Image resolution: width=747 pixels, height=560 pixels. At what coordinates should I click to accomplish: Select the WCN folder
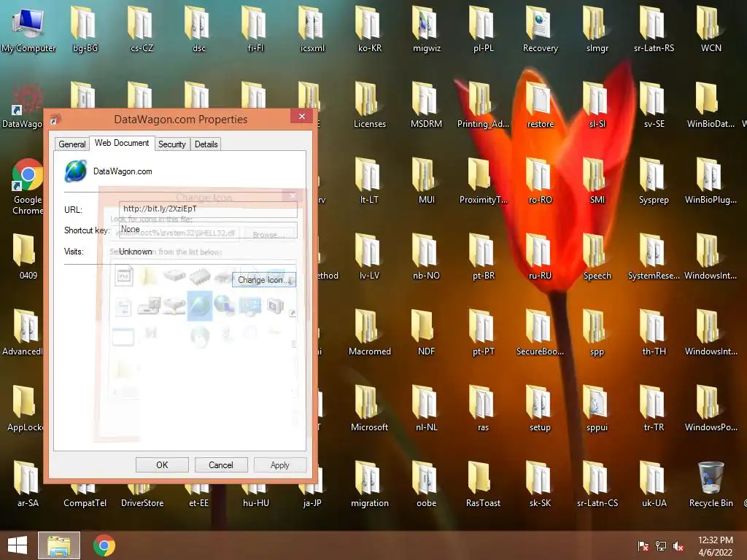[711, 29]
